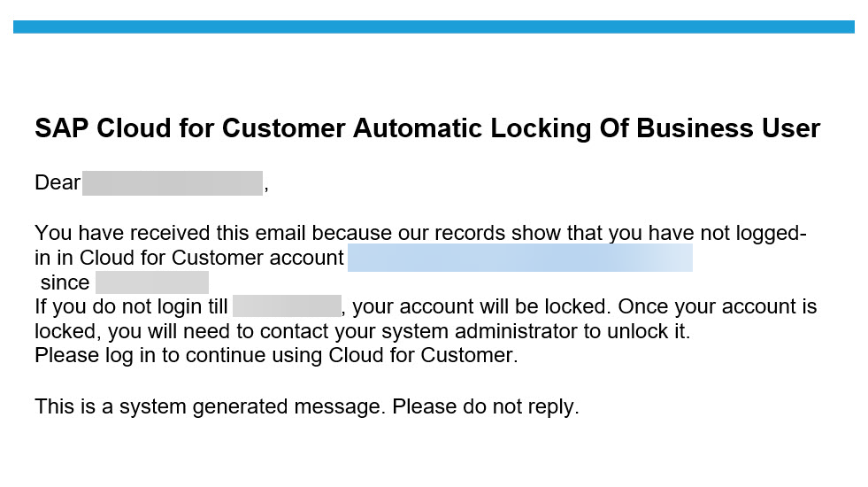This screenshot has width=868, height=487.
Task: Click 'Cloud for Customer account' phrase
Action: click(211, 258)
